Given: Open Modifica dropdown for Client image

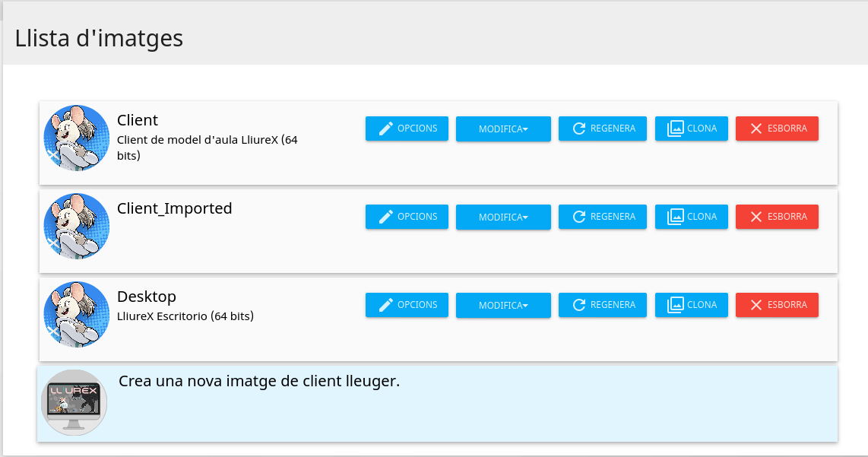Looking at the screenshot, I should (503, 129).
